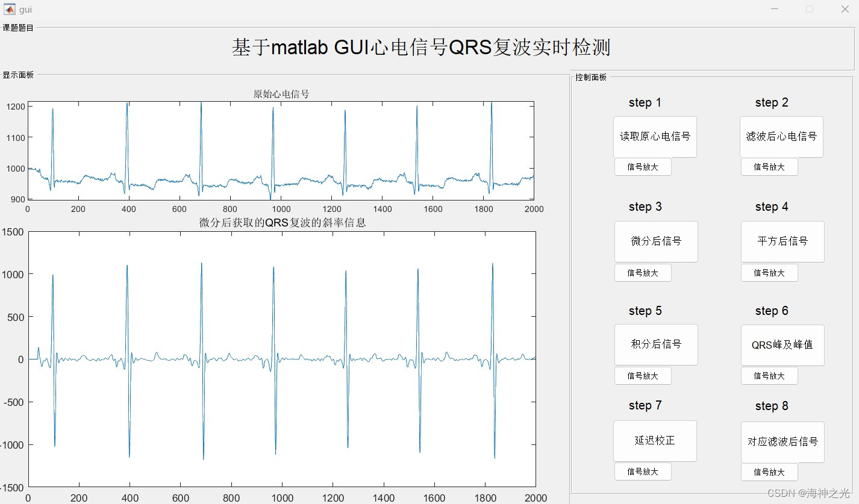Viewport: 859px width, 504px height.
Task: Click the 显示面板 panel label
Action: (x=18, y=75)
